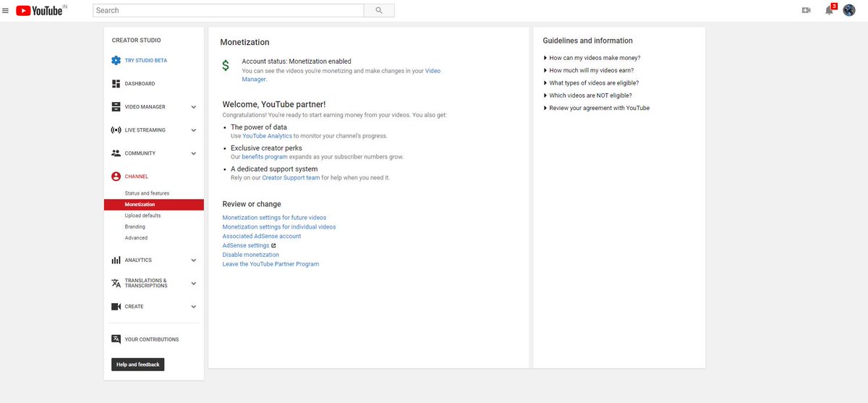Click the green dollar sign icon

(226, 66)
